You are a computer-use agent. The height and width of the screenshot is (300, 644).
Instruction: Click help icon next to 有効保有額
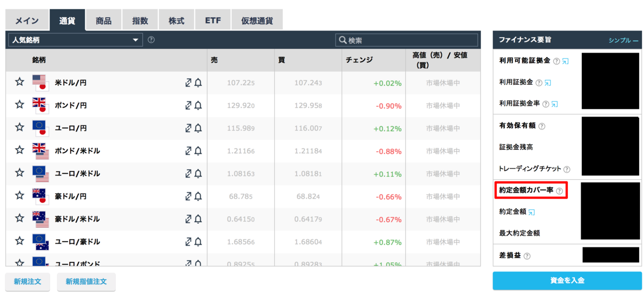(x=541, y=127)
